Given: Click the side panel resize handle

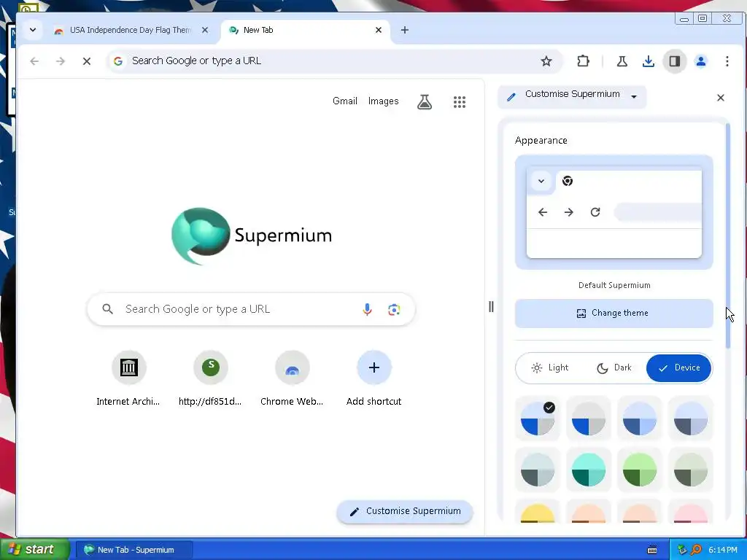Looking at the screenshot, I should (491, 307).
